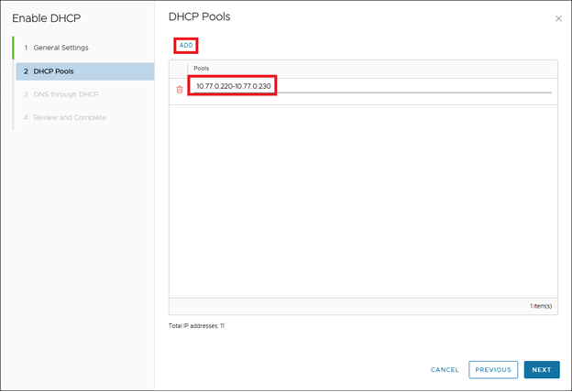This screenshot has height=392, width=572.
Task: Jump to step 3 DNS through DHCP
Action: click(65, 94)
